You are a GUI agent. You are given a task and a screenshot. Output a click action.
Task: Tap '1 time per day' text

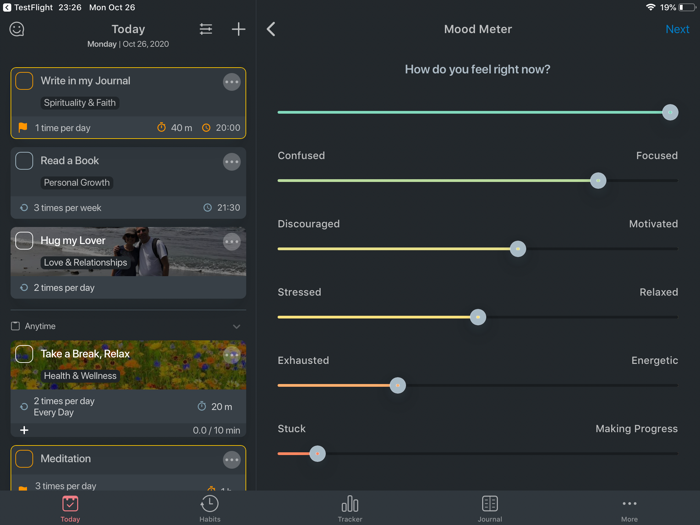[x=62, y=128]
